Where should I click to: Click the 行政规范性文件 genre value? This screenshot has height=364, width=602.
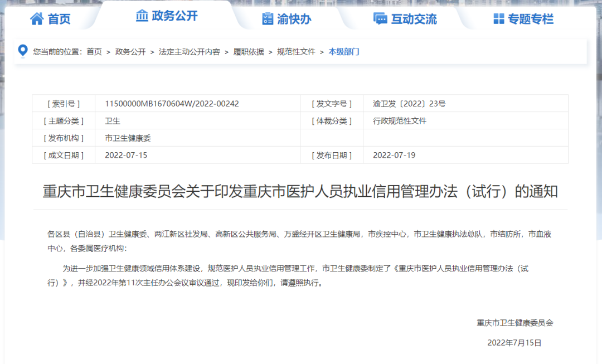pos(400,121)
